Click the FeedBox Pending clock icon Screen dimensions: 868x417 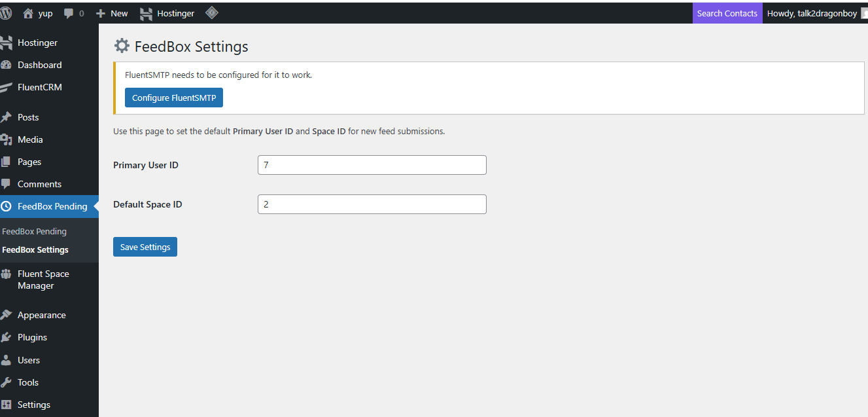pyautogui.click(x=6, y=206)
